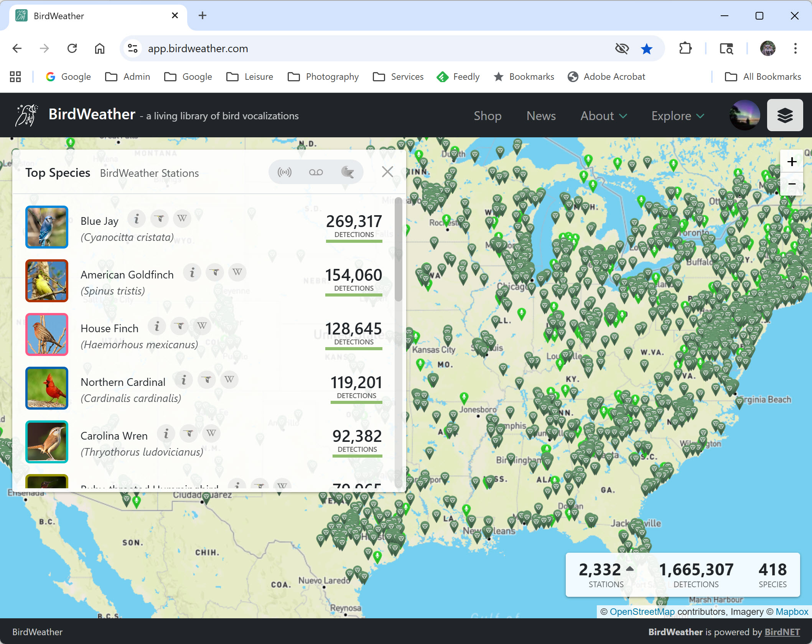Open the News menu item
Screen dimensions: 812x644
(x=541, y=116)
